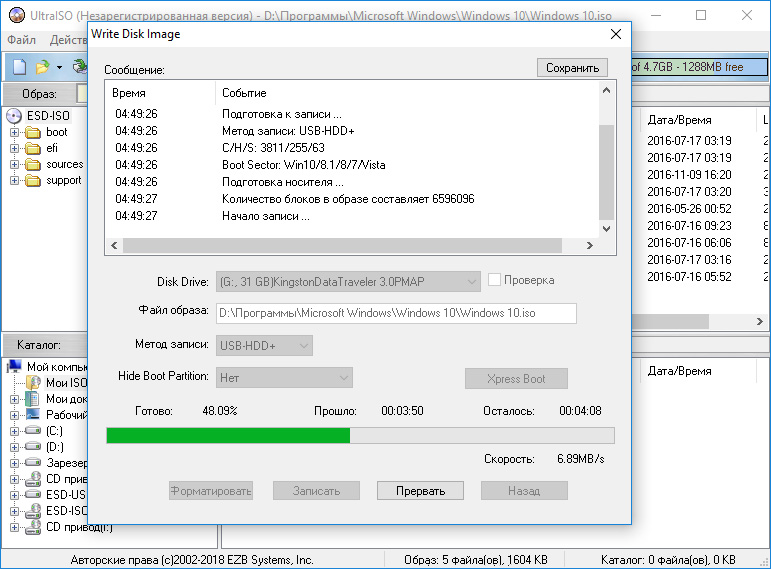This screenshot has height=569, width=771.
Task: Select the boot folder in image tree
Action: [33, 133]
